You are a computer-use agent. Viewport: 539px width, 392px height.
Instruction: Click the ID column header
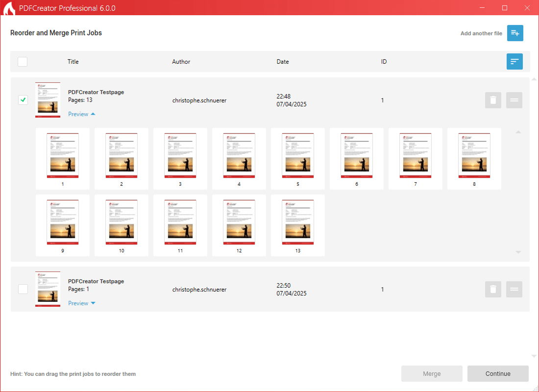tap(384, 62)
